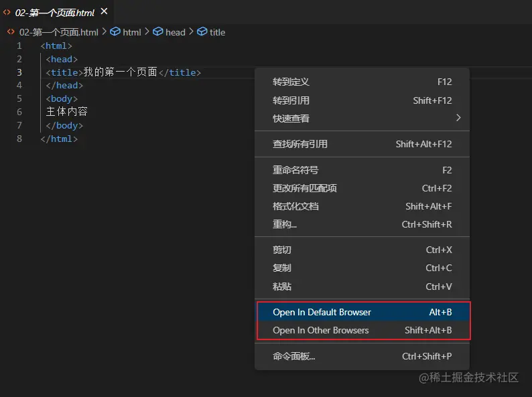Click the closing </body> tag
532x397 pixels.
pyautogui.click(x=64, y=125)
